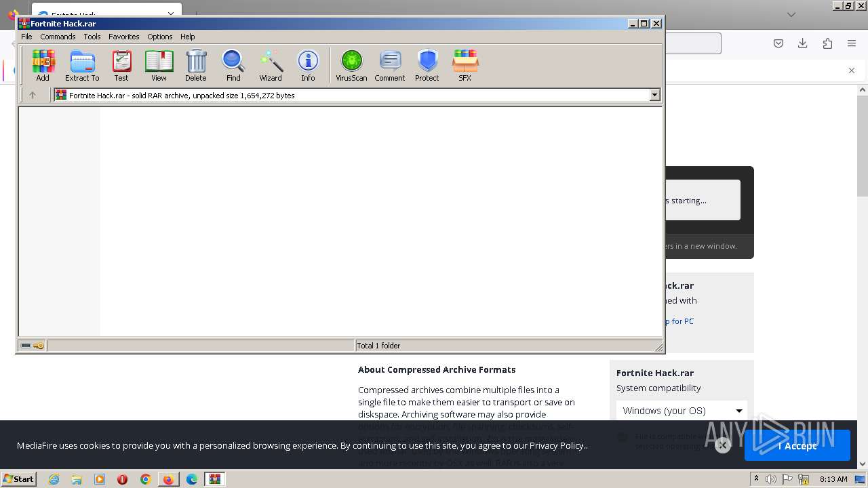Click the network tray icon
Viewport: 868px width, 488px height.
point(803,479)
